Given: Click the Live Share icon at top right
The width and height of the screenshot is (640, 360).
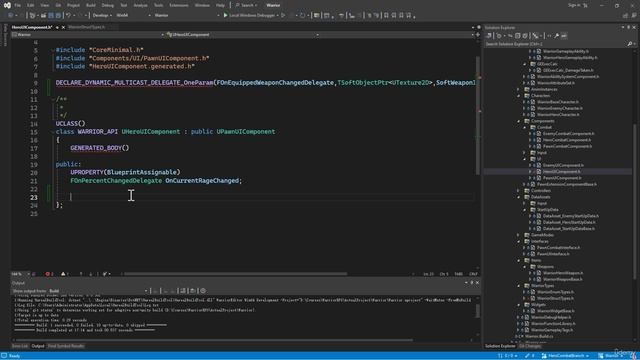Looking at the screenshot, I should click(625, 15).
